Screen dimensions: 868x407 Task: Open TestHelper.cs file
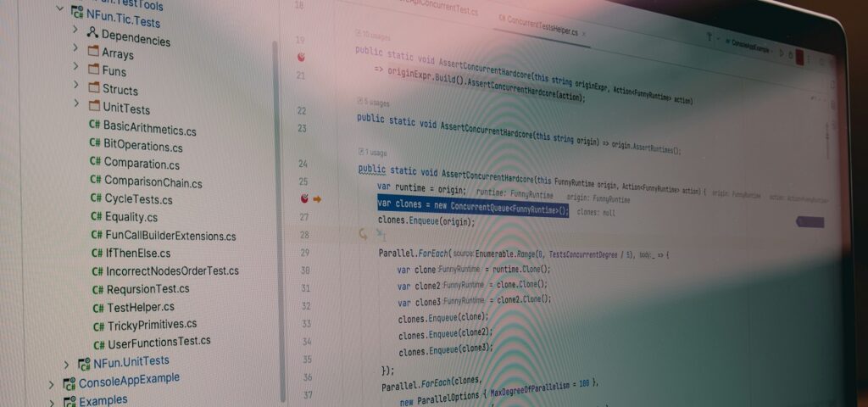141,307
